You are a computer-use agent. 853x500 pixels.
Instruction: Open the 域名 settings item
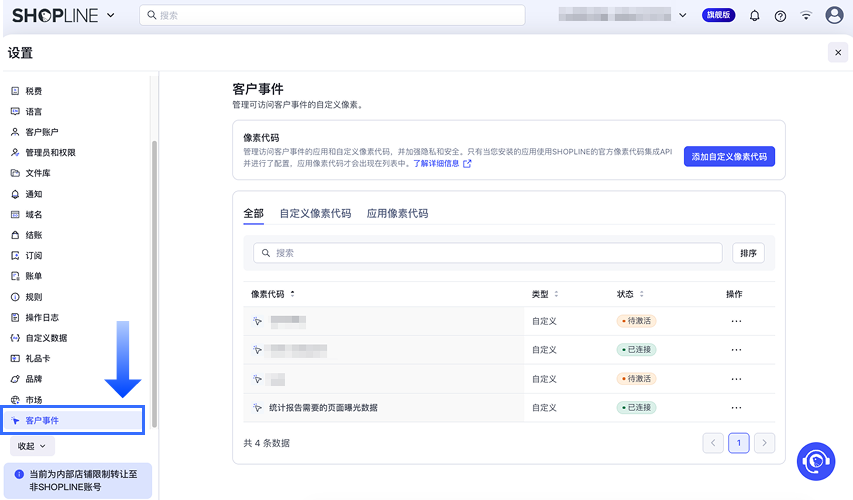[x=34, y=214]
